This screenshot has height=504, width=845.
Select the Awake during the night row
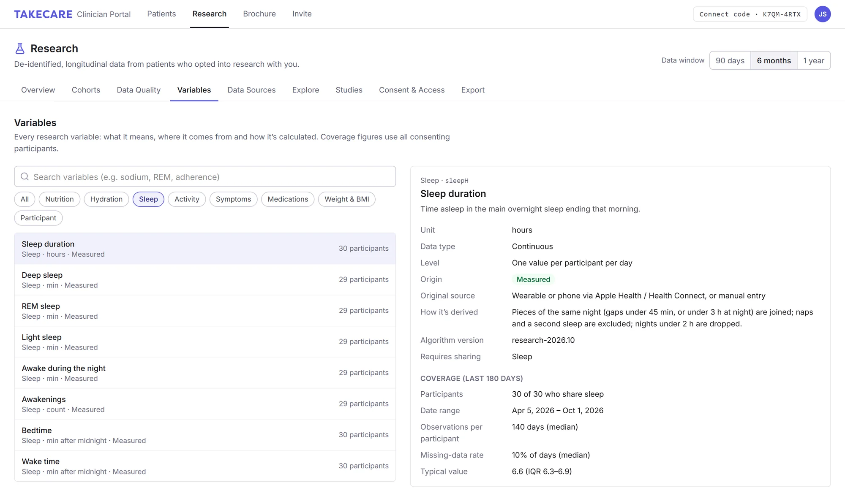click(205, 373)
